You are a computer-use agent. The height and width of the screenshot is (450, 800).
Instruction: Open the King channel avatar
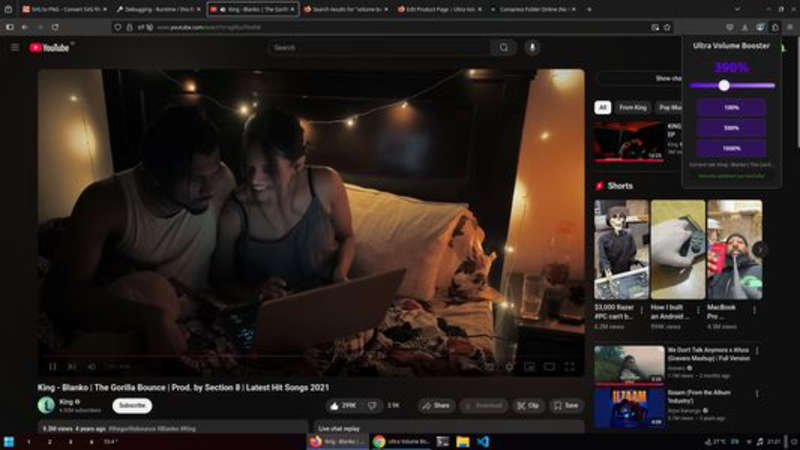click(x=46, y=406)
